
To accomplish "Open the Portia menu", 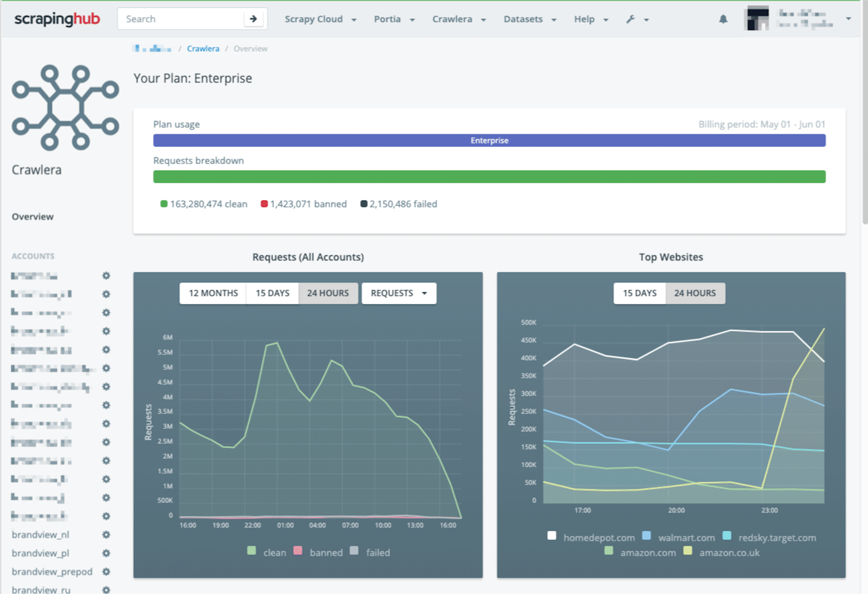I will 394,19.
